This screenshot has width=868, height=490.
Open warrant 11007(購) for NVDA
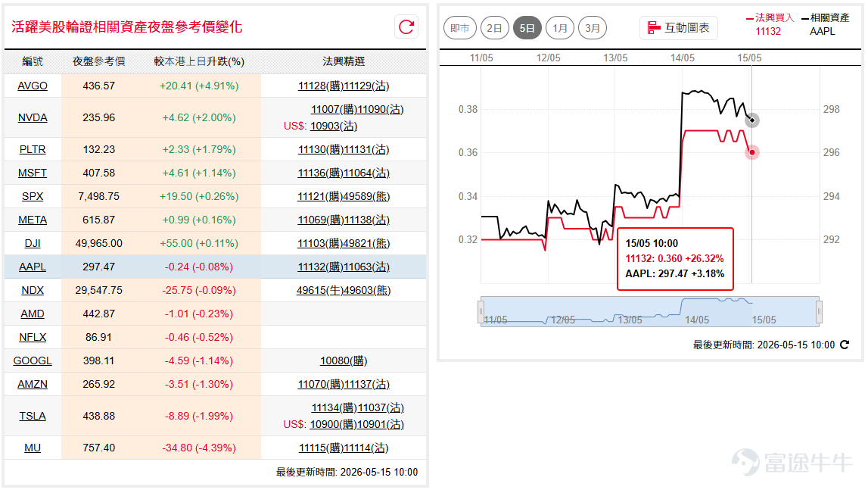333,109
